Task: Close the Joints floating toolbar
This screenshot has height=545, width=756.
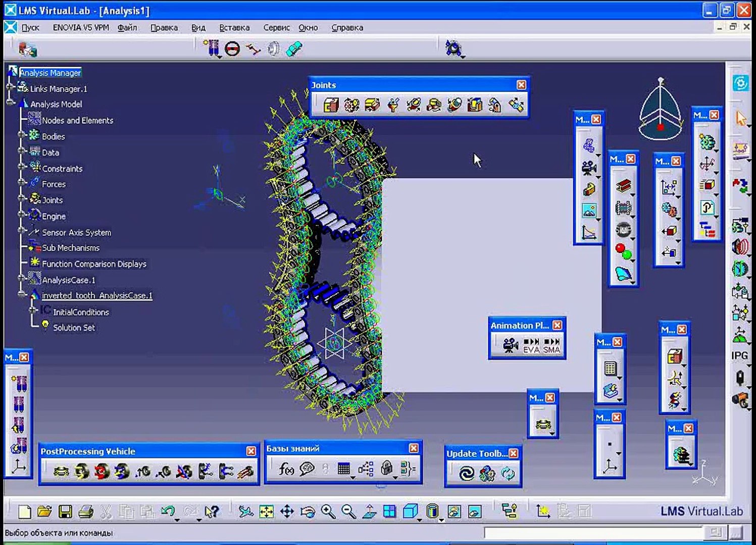Action: pyautogui.click(x=521, y=85)
